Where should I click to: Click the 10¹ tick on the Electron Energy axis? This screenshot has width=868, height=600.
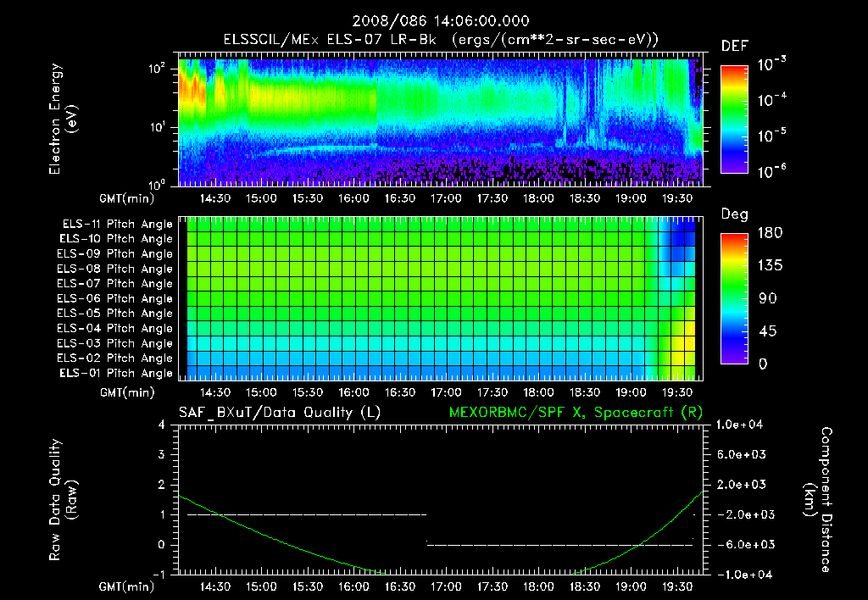tap(157, 127)
